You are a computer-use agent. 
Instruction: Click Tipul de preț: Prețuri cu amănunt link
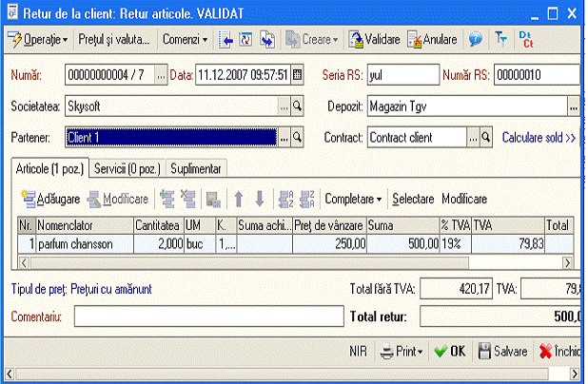coord(82,289)
